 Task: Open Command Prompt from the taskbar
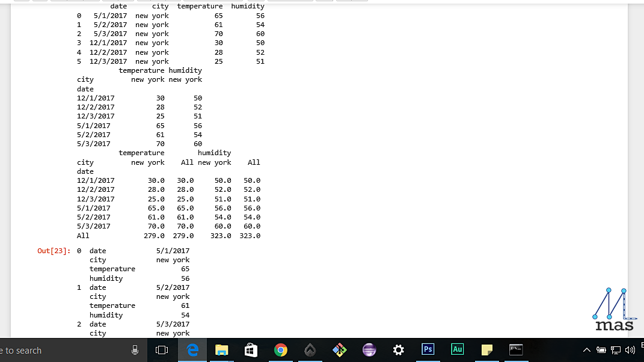tap(516, 349)
